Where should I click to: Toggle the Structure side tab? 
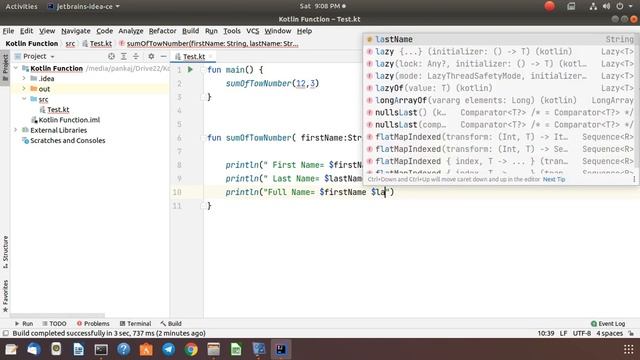[5, 252]
